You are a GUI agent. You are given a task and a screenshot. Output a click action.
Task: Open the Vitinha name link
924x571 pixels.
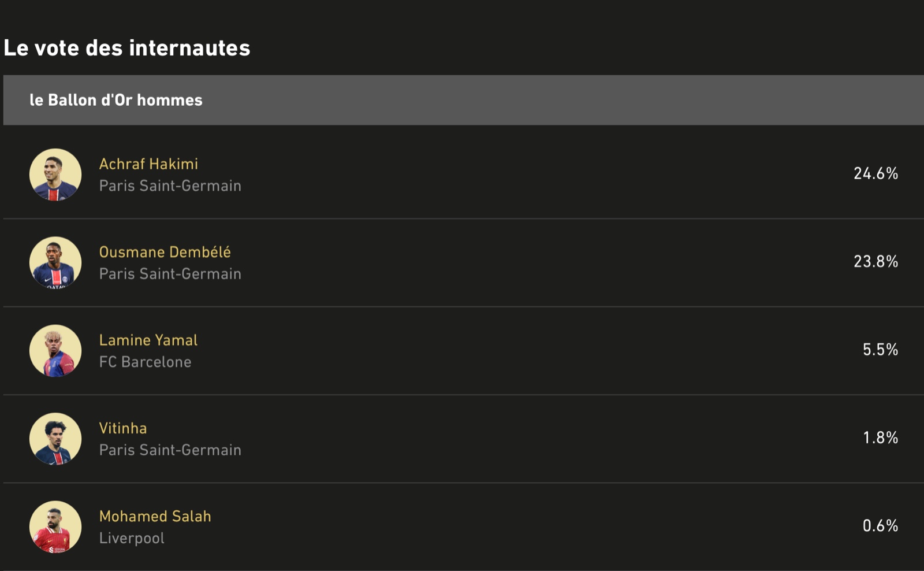[x=123, y=428]
